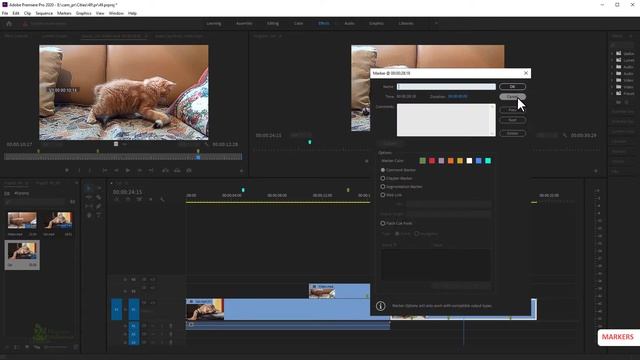
Task: Click Go to In in the Source monitor
Action: (105, 170)
